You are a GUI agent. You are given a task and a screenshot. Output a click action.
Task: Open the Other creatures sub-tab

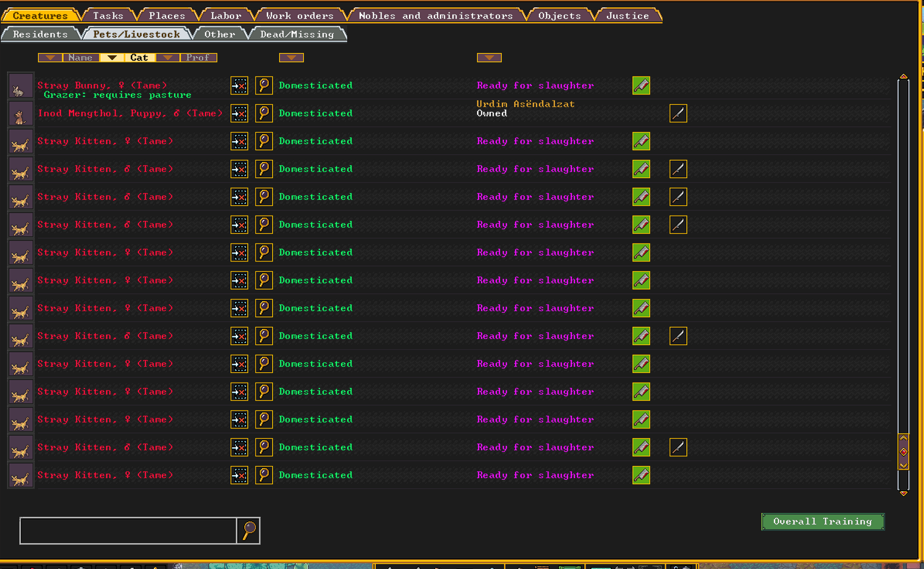coord(220,34)
